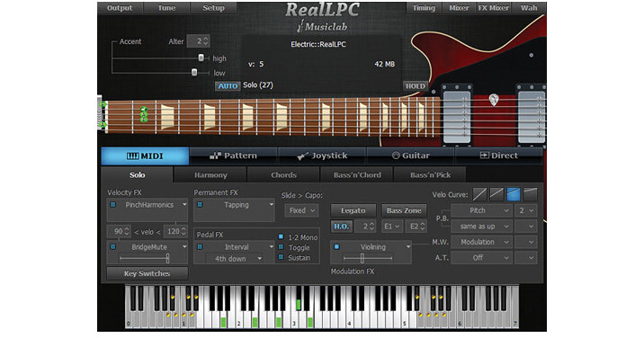Open the Tune menu

166,8
